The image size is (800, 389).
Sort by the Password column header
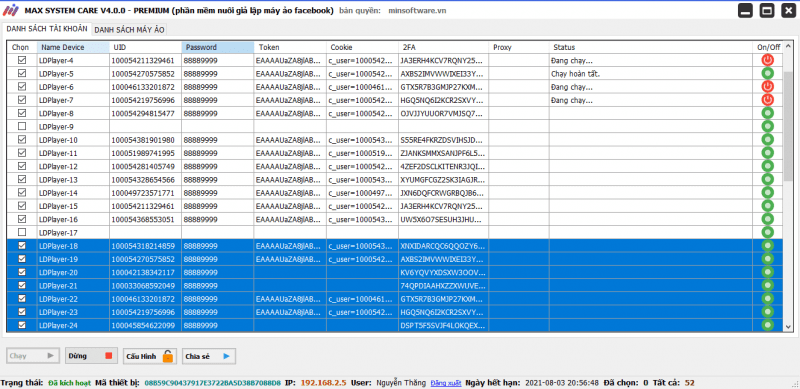tap(218, 47)
